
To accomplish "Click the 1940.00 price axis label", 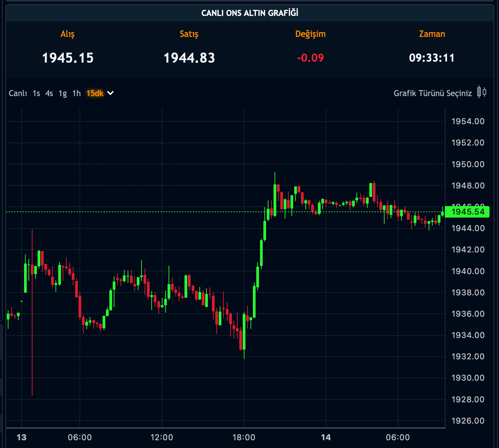I will click(468, 271).
